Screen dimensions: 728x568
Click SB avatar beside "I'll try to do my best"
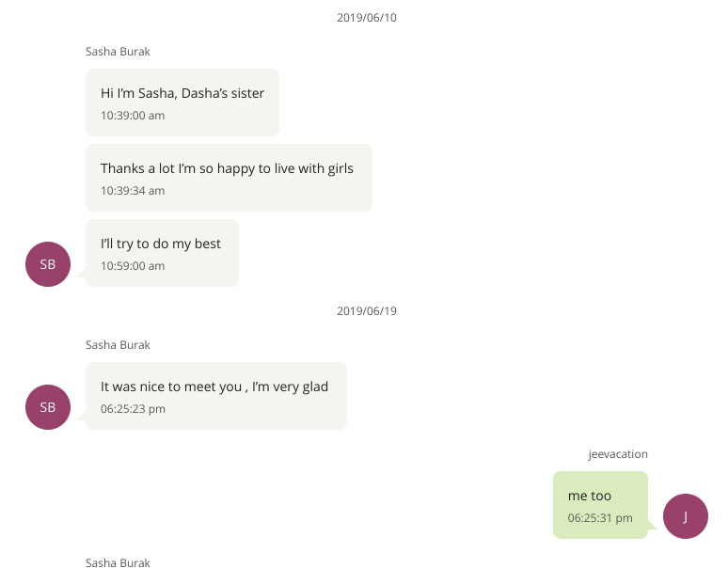[48, 264]
